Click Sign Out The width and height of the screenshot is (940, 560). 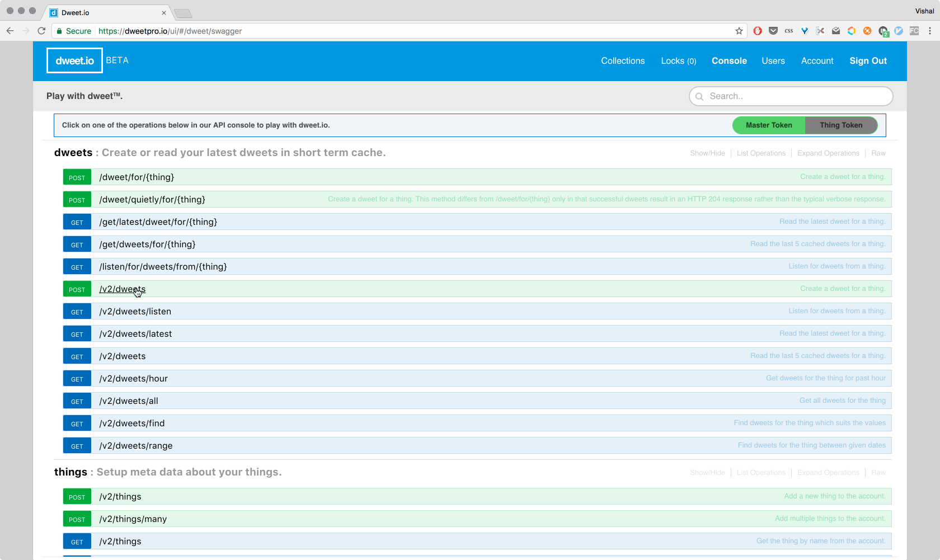click(x=868, y=61)
